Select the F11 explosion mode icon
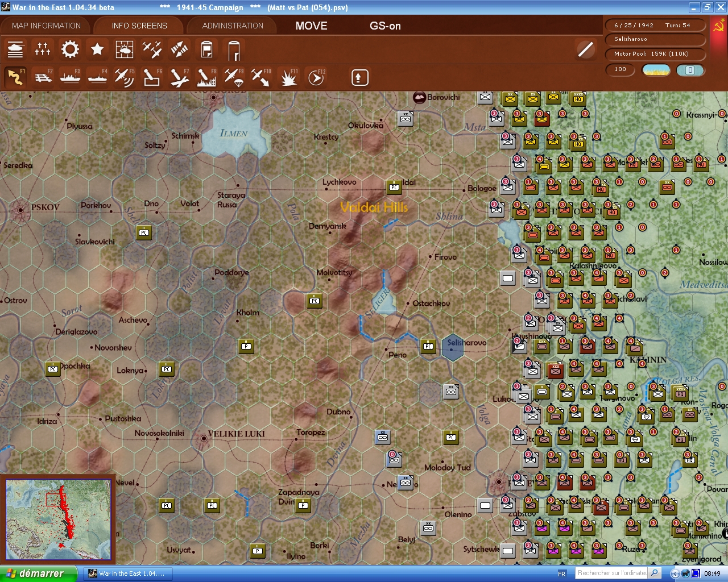Screen dimensions: 728x582 pyautogui.click(x=288, y=77)
